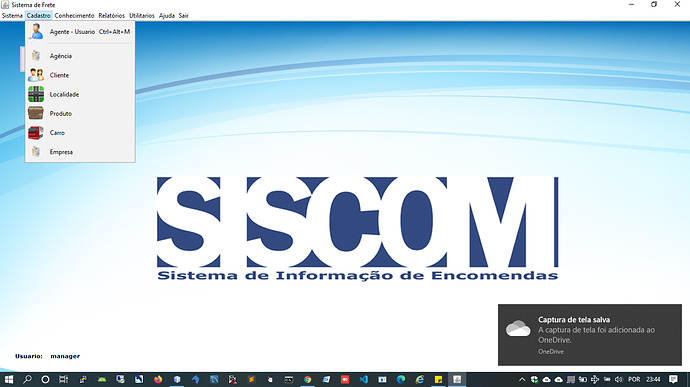690x387 pixels.
Task: Open the Conhecimento menu
Action: [74, 15]
